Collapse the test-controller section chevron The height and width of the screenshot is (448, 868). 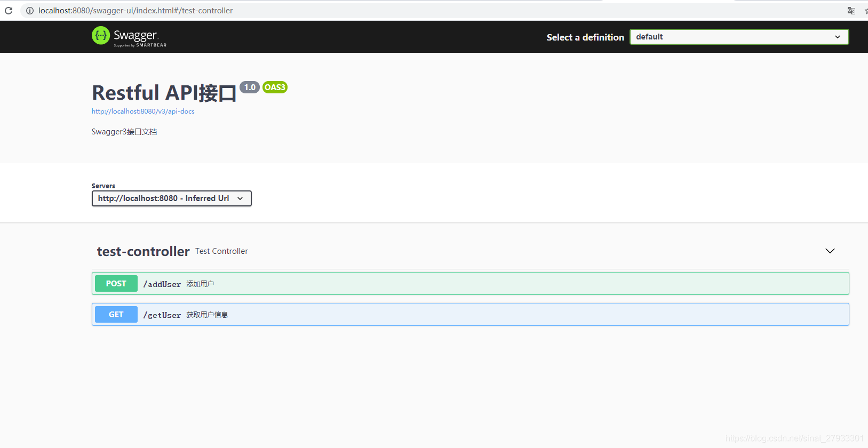(x=830, y=251)
